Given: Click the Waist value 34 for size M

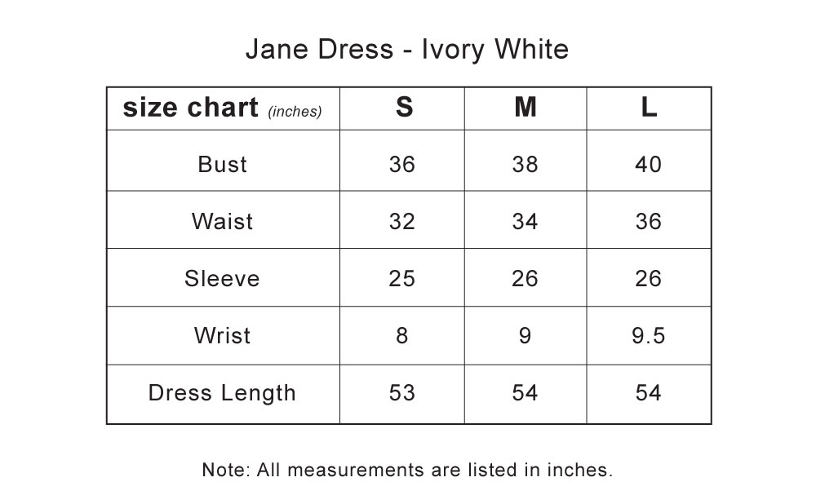Looking at the screenshot, I should coord(525,222).
